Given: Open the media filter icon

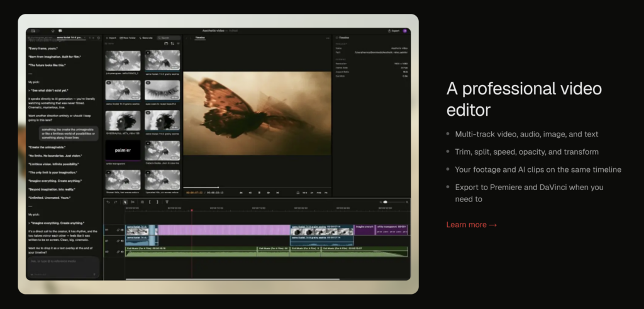Looking at the screenshot, I should pyautogui.click(x=178, y=43).
